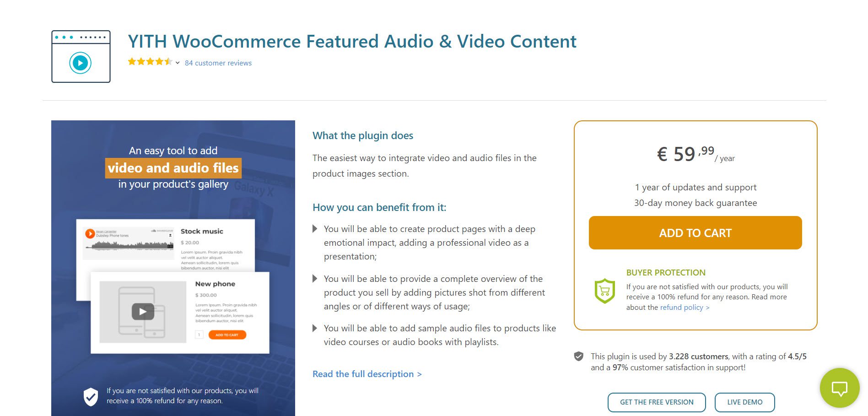868x416 pixels.
Task: Play the New phone video thumbnail
Action: click(143, 312)
